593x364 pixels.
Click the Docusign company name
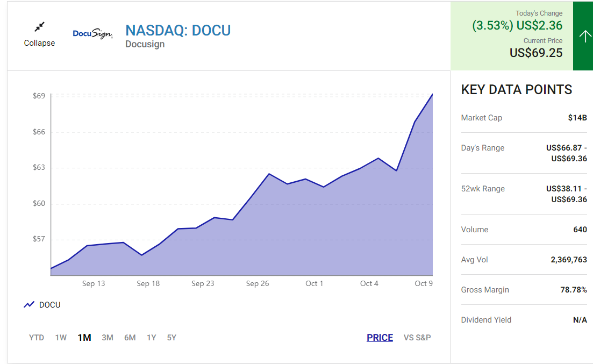pos(145,44)
